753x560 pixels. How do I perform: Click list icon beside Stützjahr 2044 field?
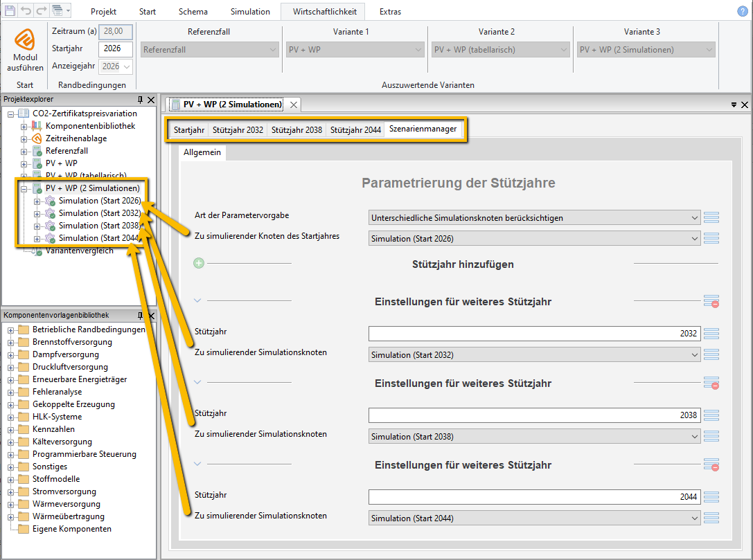[711, 496]
